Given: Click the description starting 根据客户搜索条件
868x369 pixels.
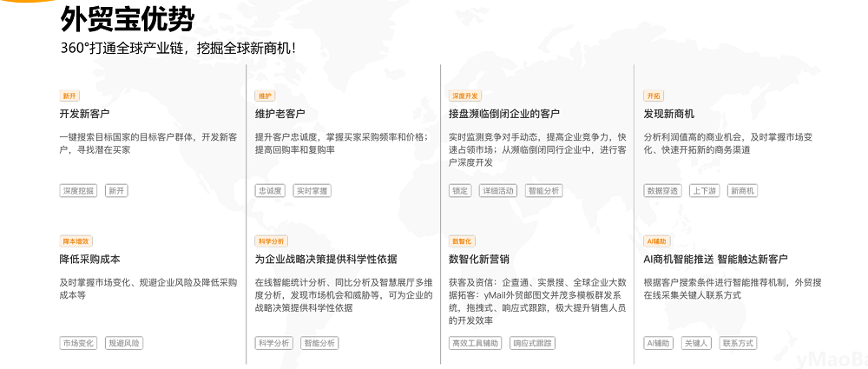Looking at the screenshot, I should pyautogui.click(x=733, y=288).
